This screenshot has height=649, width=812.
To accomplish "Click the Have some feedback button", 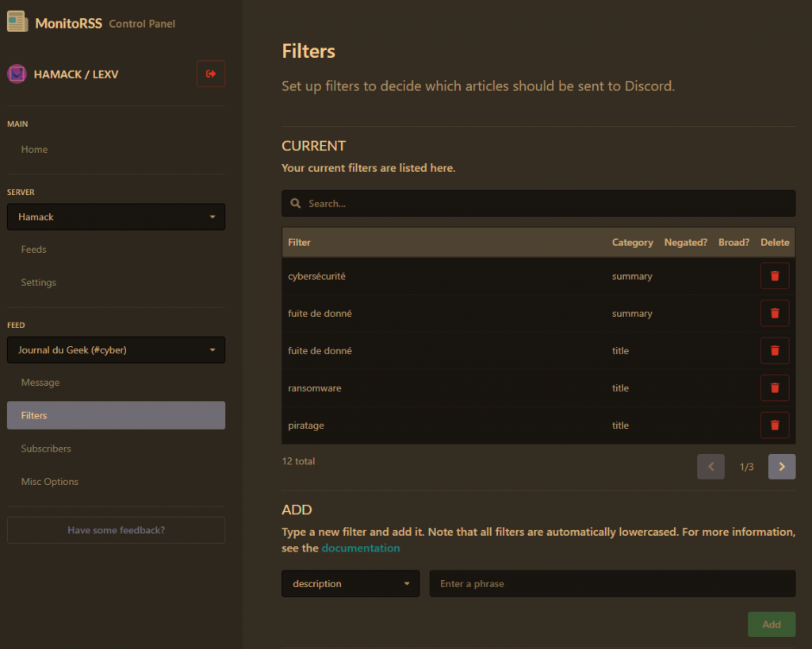I will pyautogui.click(x=116, y=530).
